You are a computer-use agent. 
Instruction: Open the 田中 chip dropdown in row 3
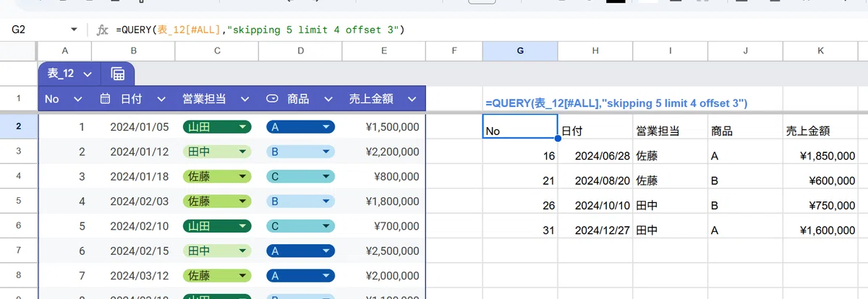coord(216,152)
